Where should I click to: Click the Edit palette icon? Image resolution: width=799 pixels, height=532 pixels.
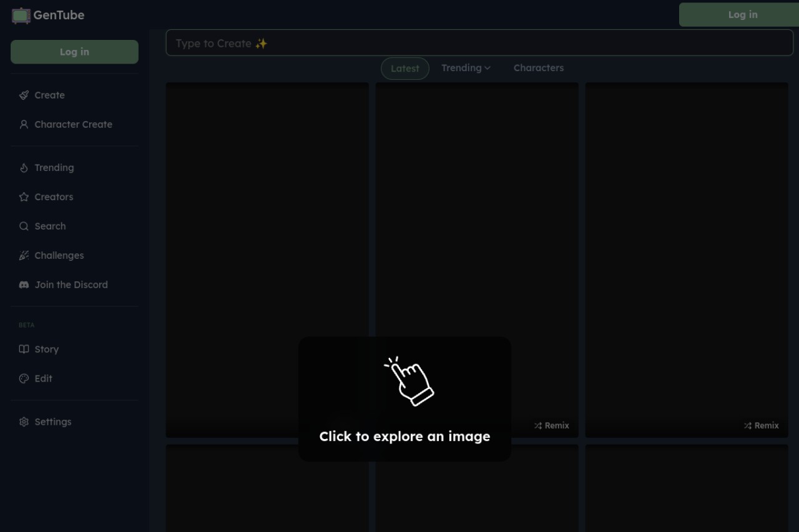tap(24, 379)
